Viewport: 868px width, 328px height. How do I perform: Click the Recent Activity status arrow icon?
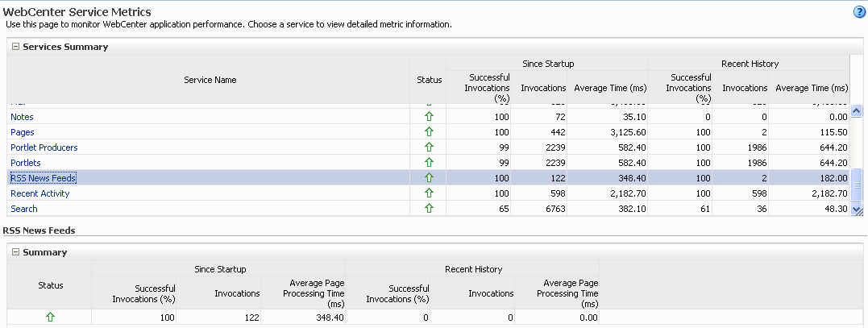click(x=429, y=193)
